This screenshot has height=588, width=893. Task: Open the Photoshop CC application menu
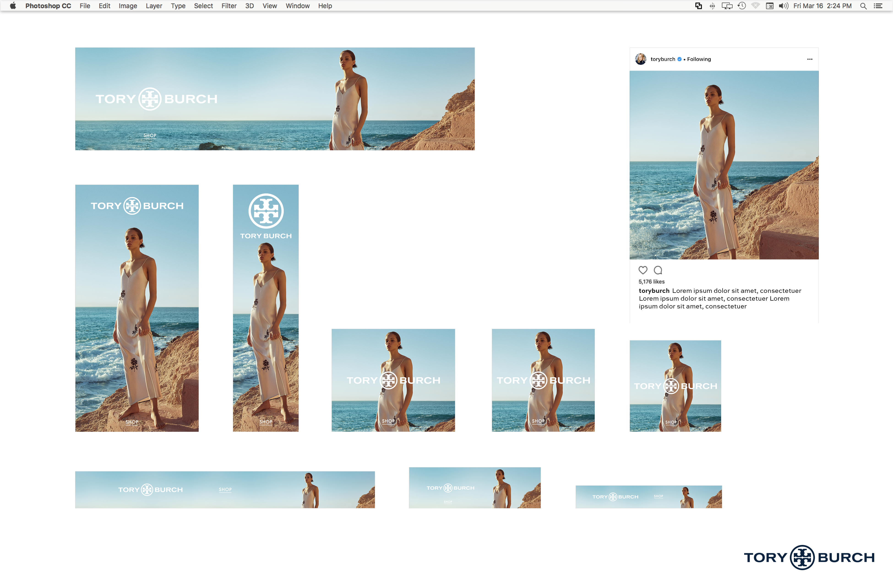pos(48,6)
